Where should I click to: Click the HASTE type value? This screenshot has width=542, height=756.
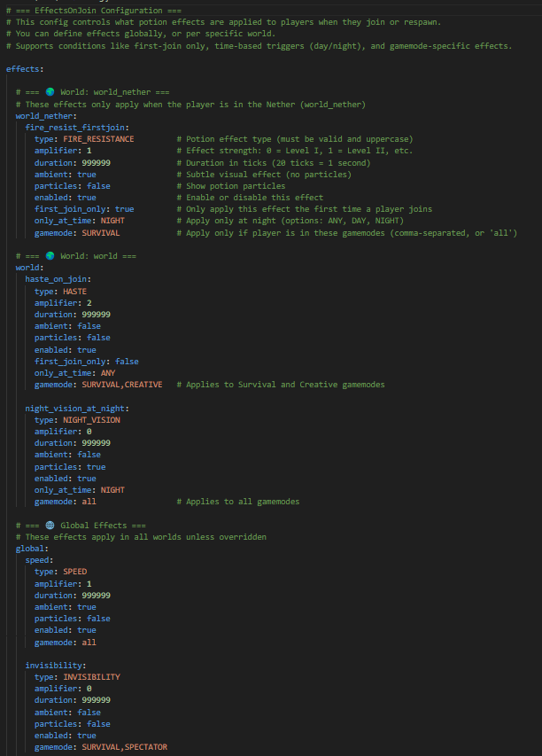tap(74, 292)
